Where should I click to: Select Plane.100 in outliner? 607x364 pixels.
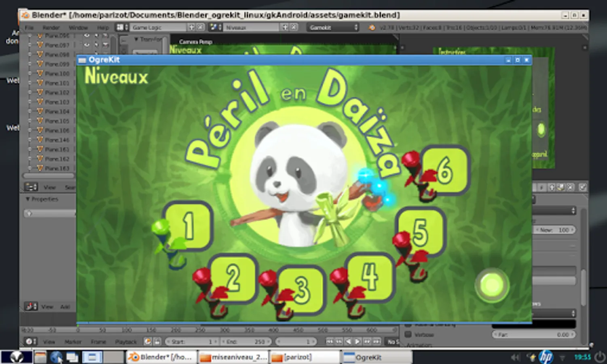(x=57, y=74)
